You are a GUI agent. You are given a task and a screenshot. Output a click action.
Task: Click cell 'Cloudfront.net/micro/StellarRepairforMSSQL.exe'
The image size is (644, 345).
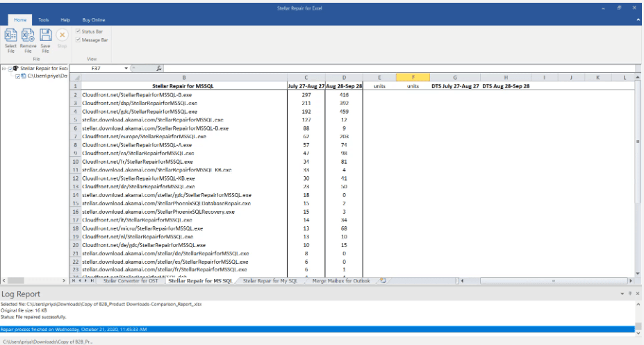184,228
